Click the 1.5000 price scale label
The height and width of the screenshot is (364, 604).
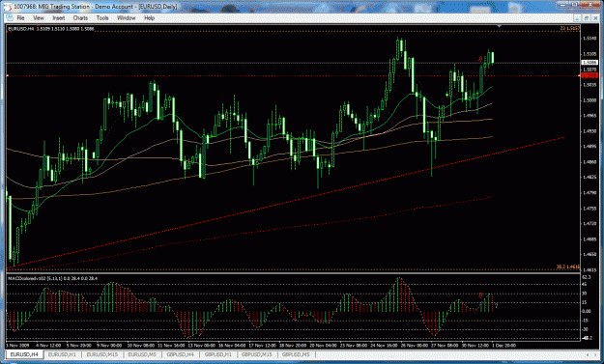coord(590,100)
